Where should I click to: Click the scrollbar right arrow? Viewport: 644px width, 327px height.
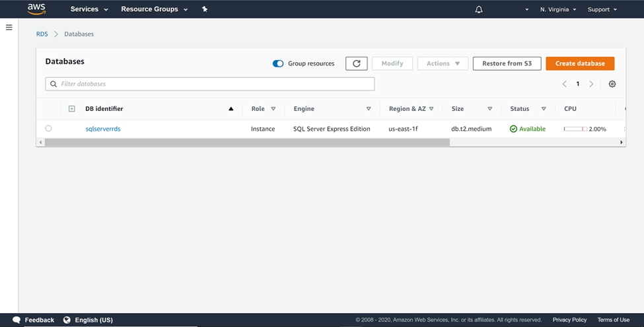[x=622, y=142]
